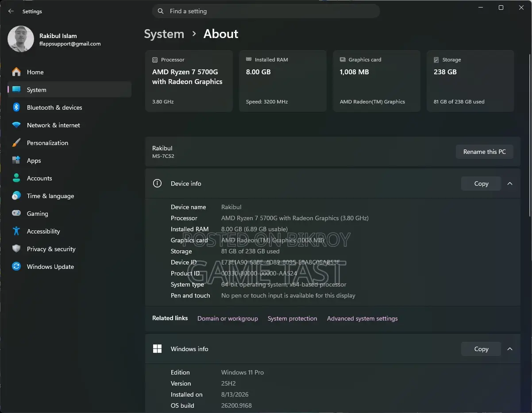Select the System monitor icon in sidebar
This screenshot has height=413, width=532.
click(16, 90)
